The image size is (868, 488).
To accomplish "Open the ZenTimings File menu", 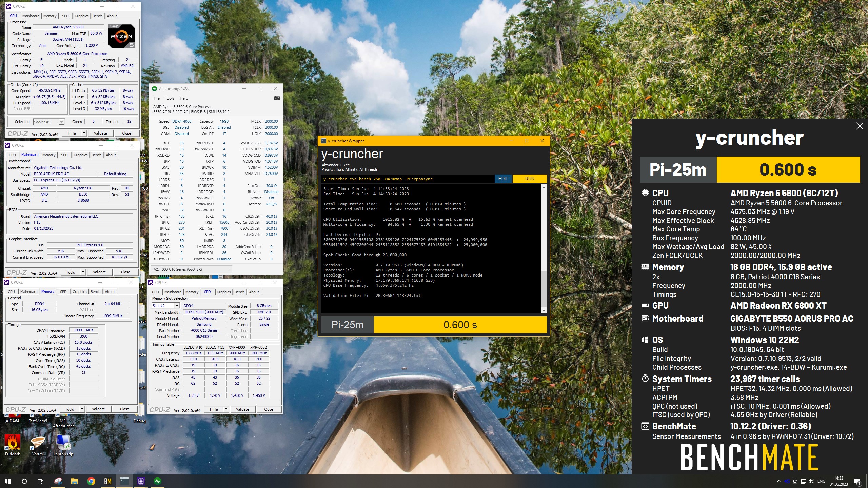I will pos(157,98).
